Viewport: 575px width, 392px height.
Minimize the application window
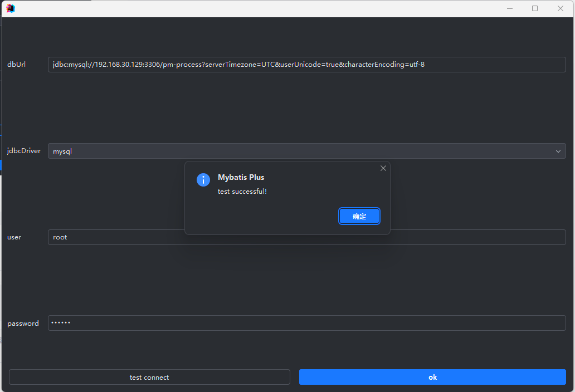(x=509, y=8)
